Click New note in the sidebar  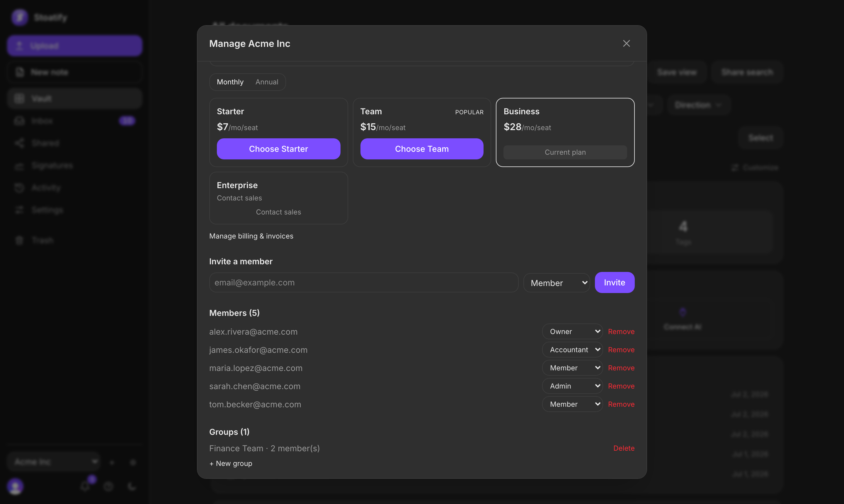[x=74, y=72]
